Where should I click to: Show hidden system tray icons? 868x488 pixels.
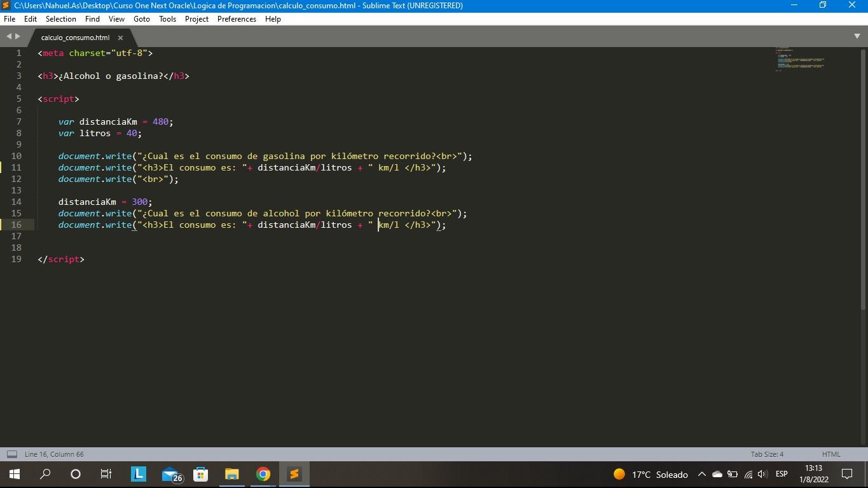point(701,474)
